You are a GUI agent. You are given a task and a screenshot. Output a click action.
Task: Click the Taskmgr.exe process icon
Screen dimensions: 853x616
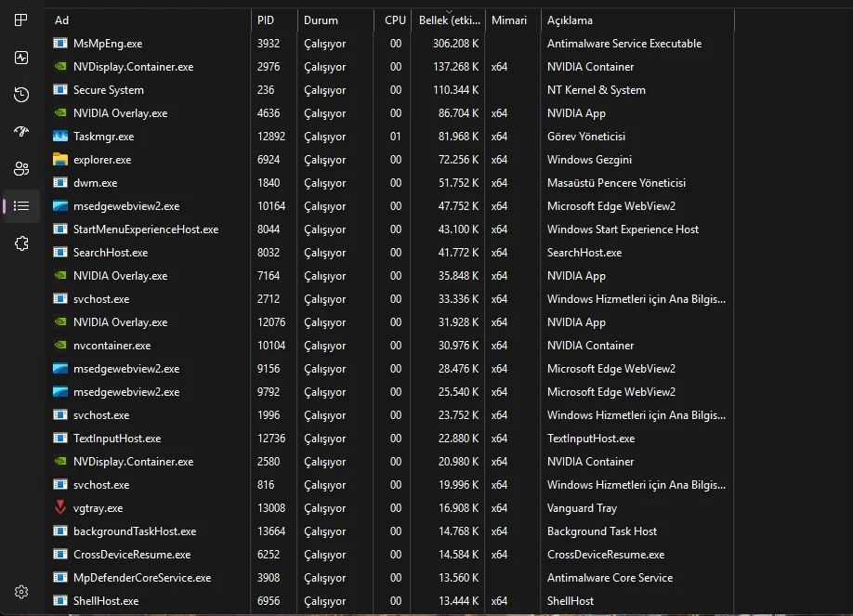click(60, 136)
